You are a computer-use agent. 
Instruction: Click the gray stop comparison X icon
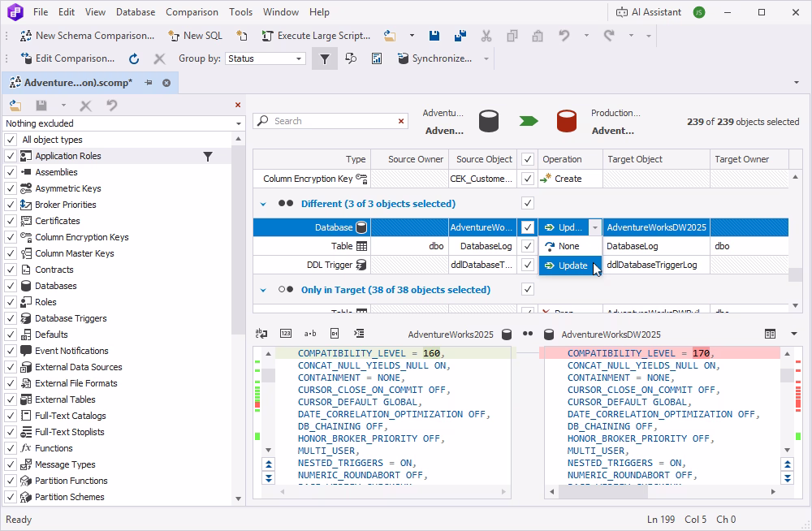coord(159,58)
